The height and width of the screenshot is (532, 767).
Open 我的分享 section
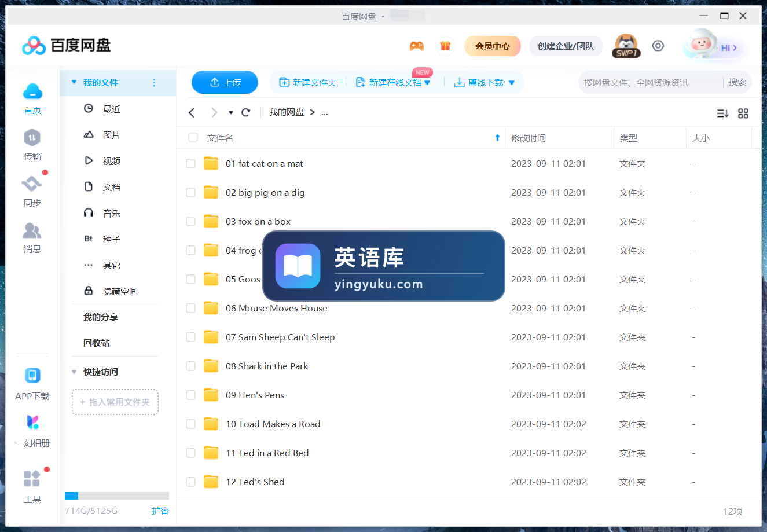pyautogui.click(x=101, y=317)
